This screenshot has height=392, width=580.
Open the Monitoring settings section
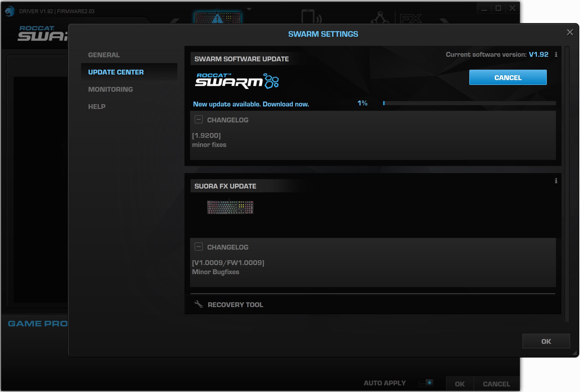tap(110, 89)
